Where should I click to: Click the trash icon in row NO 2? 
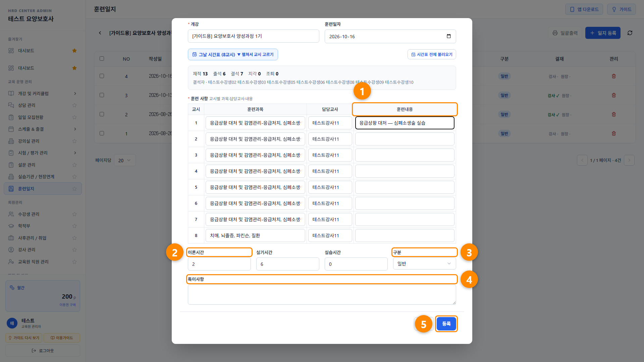tap(614, 114)
